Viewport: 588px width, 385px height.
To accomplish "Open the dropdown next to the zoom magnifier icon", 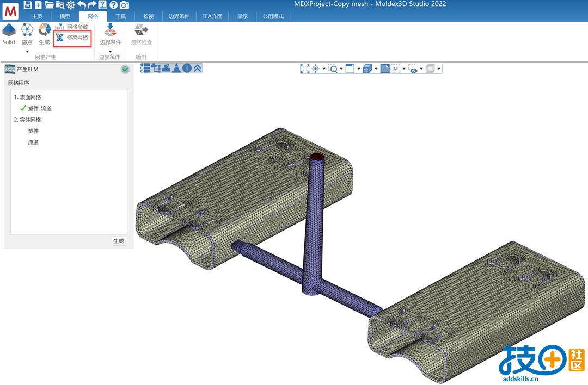I will click(x=341, y=69).
